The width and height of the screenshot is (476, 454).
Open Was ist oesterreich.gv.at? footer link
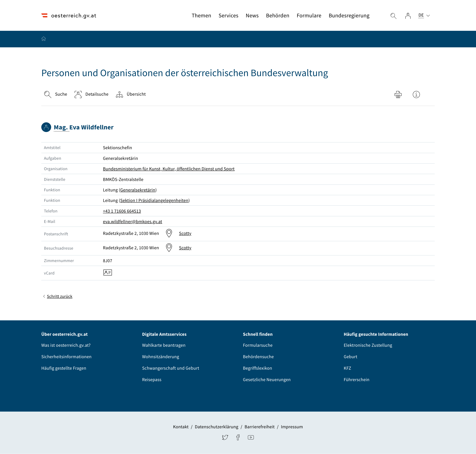pos(66,345)
